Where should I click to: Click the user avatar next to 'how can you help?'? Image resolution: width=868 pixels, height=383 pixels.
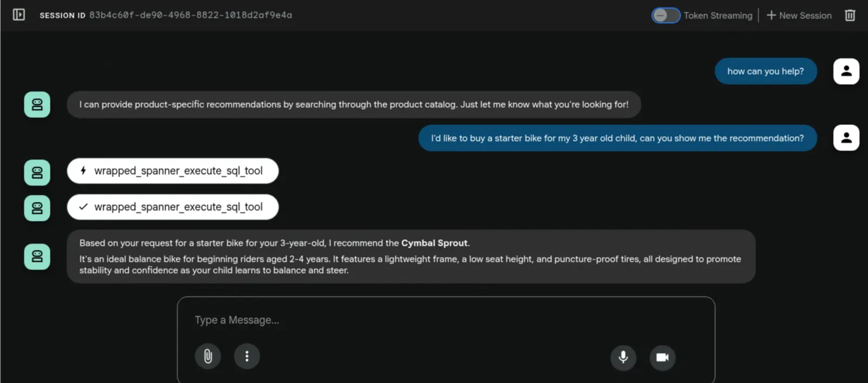tap(846, 71)
